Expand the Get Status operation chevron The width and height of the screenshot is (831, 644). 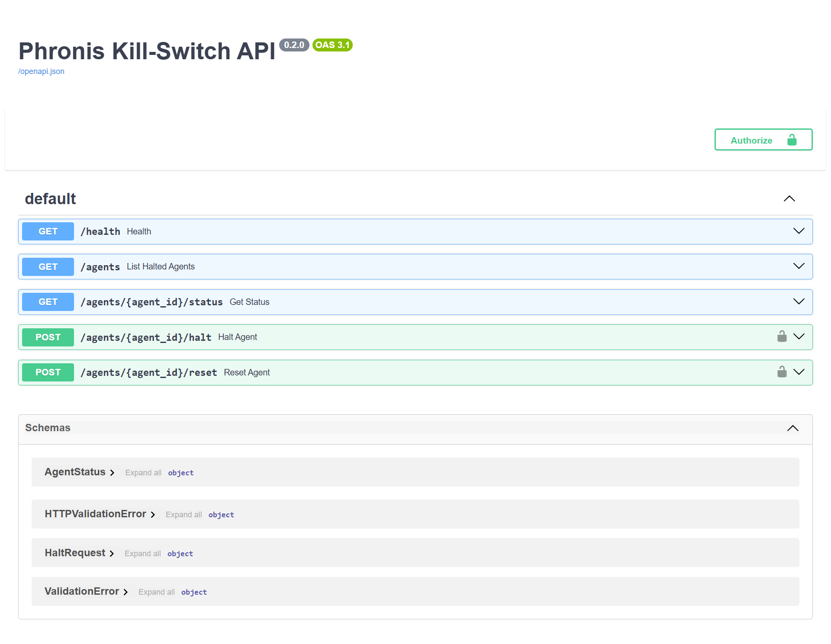799,302
